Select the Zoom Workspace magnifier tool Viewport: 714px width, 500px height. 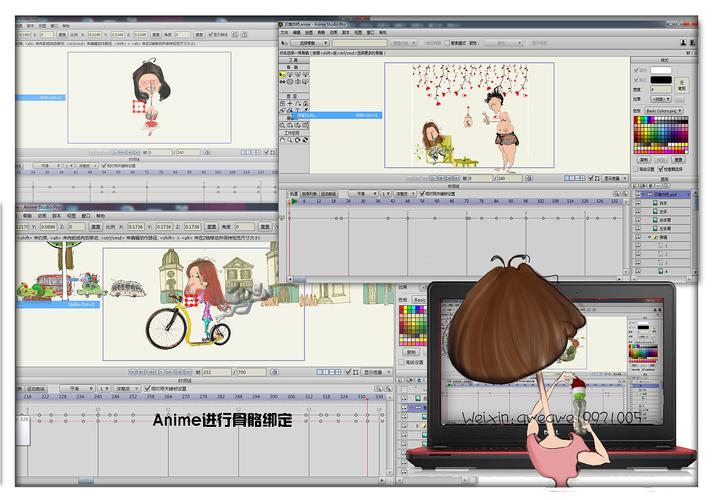click(290, 140)
